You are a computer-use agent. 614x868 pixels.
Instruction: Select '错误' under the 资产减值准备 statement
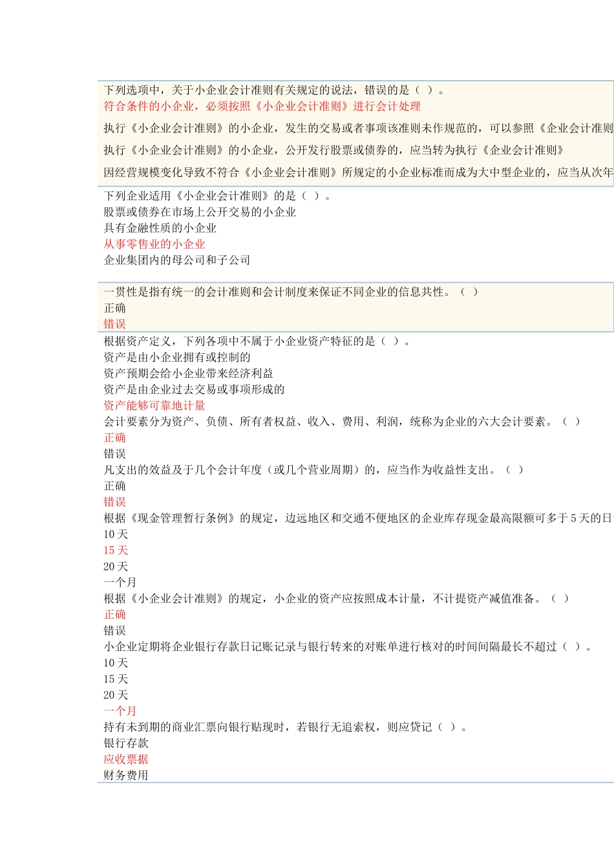click(115, 630)
